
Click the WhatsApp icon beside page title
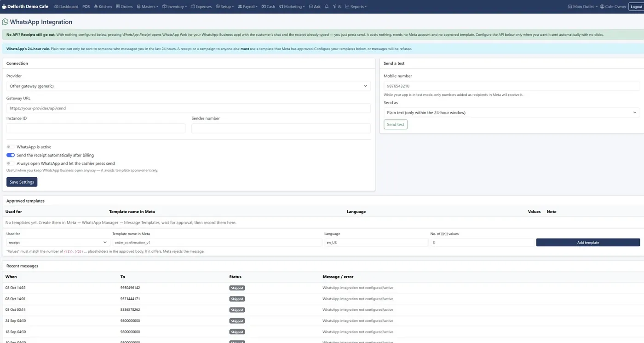(x=5, y=22)
